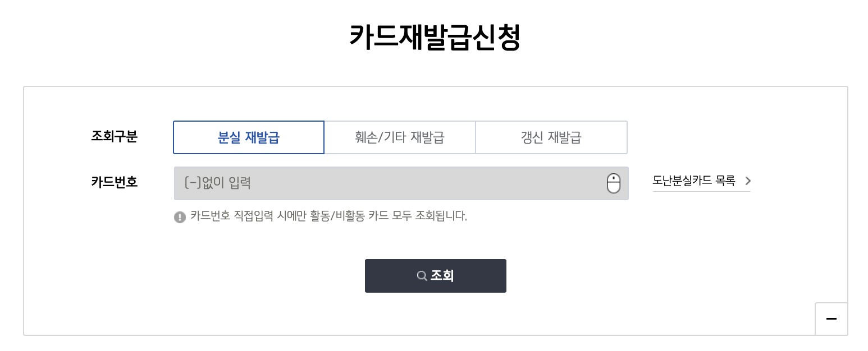Click the magnifier icon in 조회 button

(x=422, y=276)
